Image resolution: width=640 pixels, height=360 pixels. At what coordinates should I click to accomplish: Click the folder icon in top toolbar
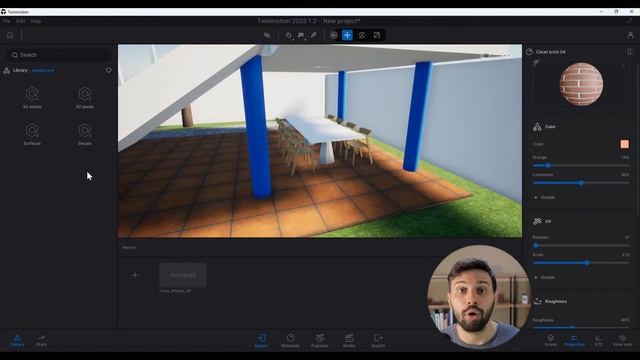point(267,36)
